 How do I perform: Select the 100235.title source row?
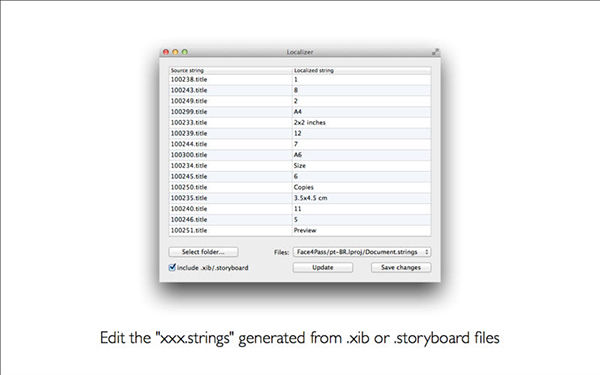230,198
